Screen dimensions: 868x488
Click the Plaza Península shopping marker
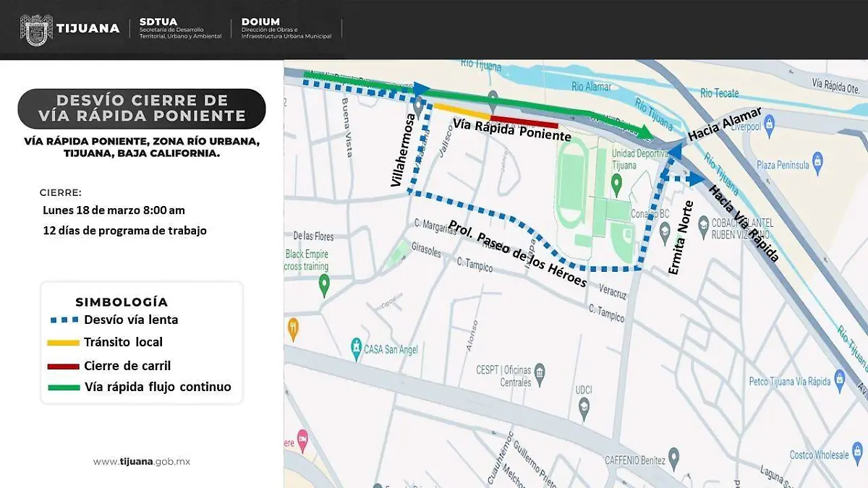[817, 160]
